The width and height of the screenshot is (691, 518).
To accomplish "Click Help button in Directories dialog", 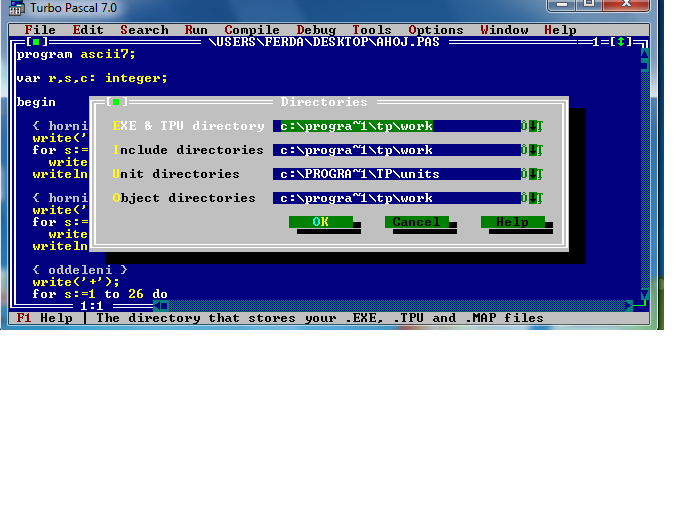I will (x=513, y=222).
